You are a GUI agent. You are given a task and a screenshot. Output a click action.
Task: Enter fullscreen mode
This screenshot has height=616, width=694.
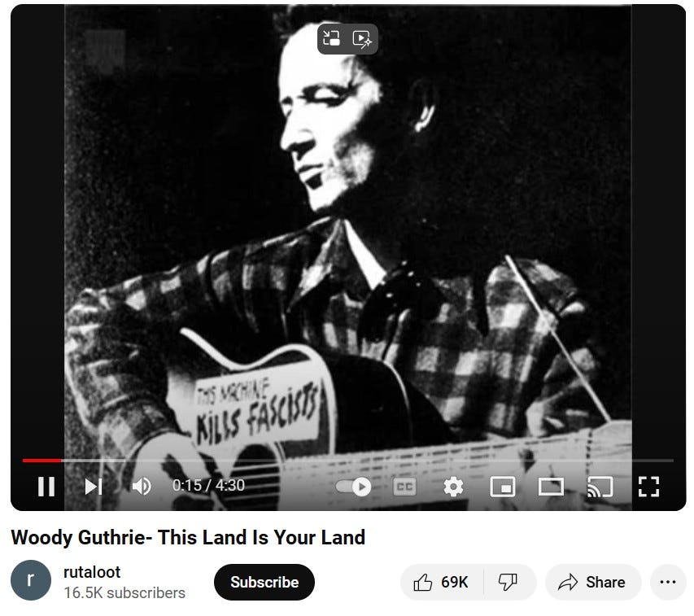coord(649,487)
